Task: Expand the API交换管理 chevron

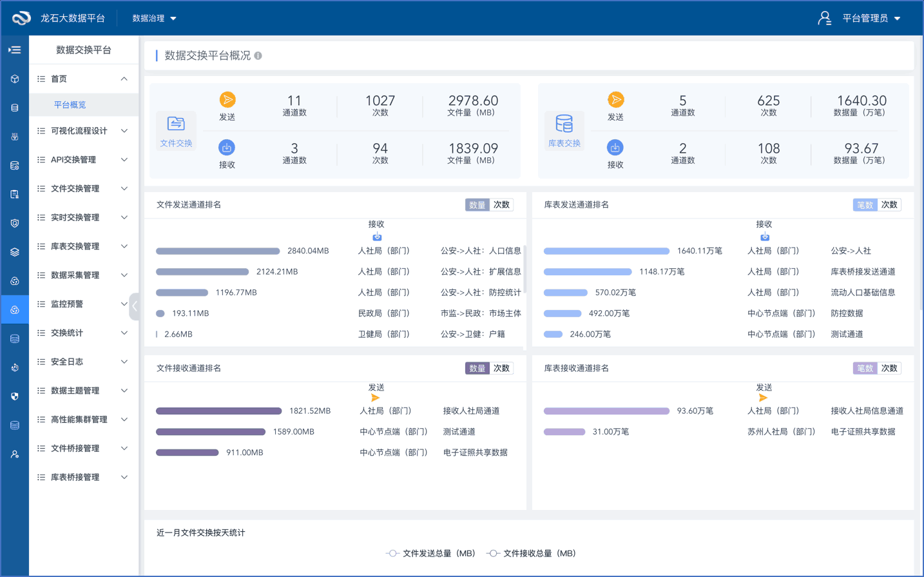Action: (x=124, y=160)
